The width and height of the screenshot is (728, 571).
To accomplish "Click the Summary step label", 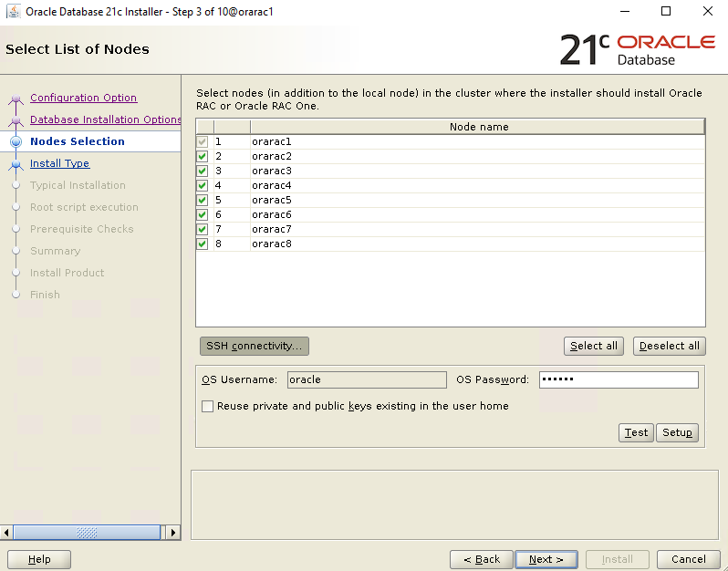I will [x=56, y=251].
